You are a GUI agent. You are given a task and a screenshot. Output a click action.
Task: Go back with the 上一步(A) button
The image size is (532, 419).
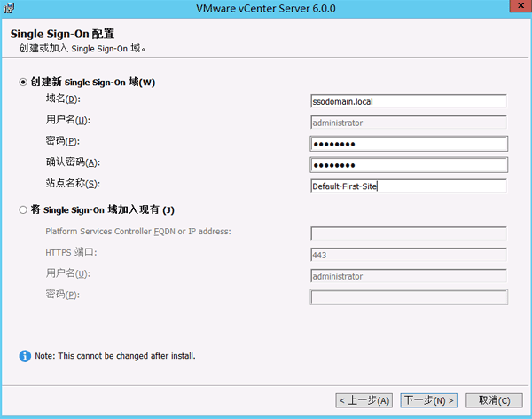[x=364, y=400]
